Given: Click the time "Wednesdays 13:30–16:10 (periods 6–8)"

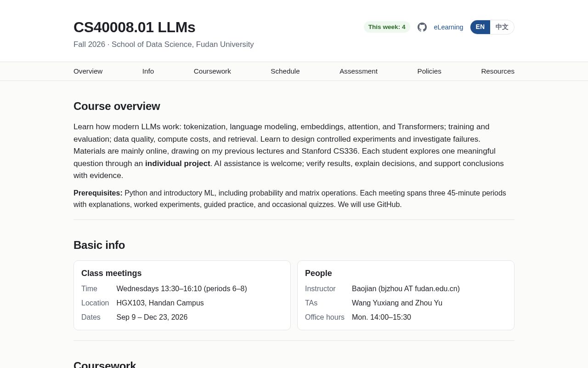Looking at the screenshot, I should pyautogui.click(x=181, y=289).
